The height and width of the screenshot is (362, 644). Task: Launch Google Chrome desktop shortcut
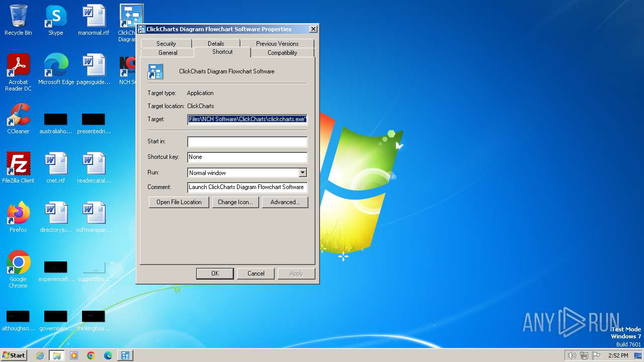[x=18, y=269]
